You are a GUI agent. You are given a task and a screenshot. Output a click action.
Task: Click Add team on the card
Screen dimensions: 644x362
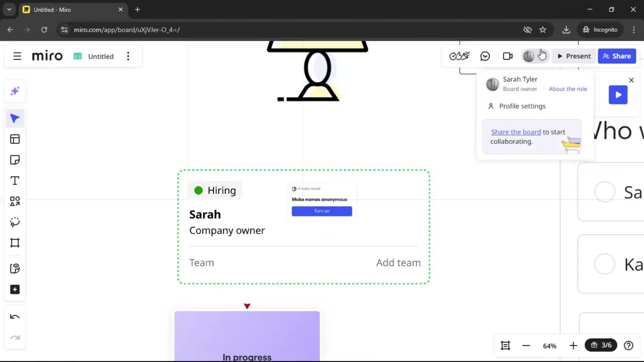(398, 263)
